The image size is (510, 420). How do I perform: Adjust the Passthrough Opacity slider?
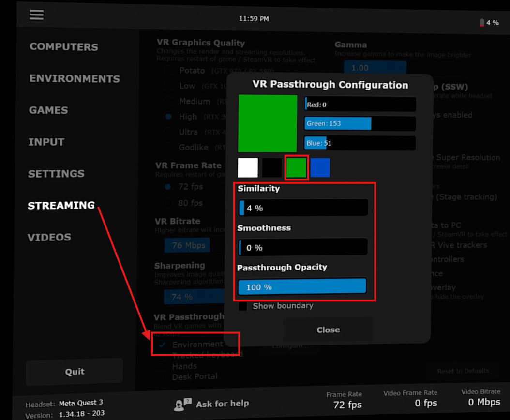pos(302,286)
